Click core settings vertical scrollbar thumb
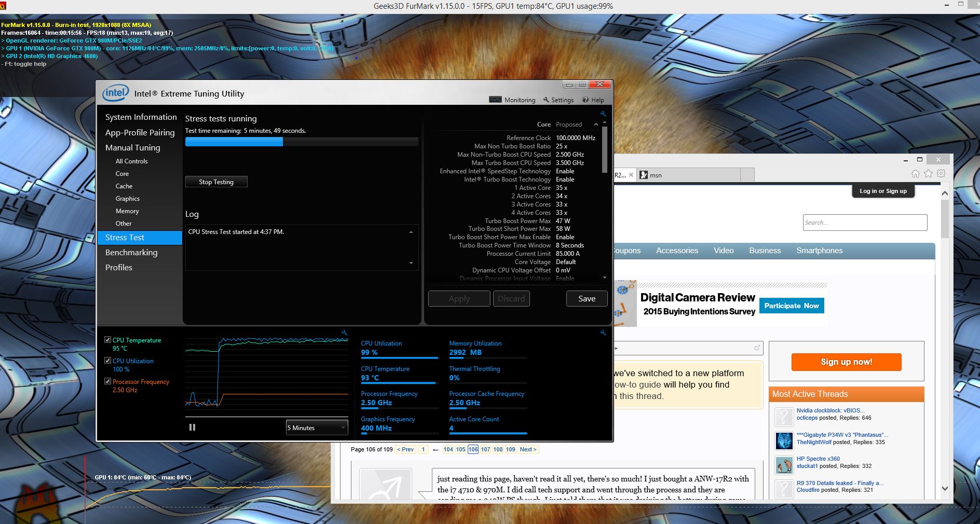This screenshot has height=524, width=980. (x=604, y=149)
